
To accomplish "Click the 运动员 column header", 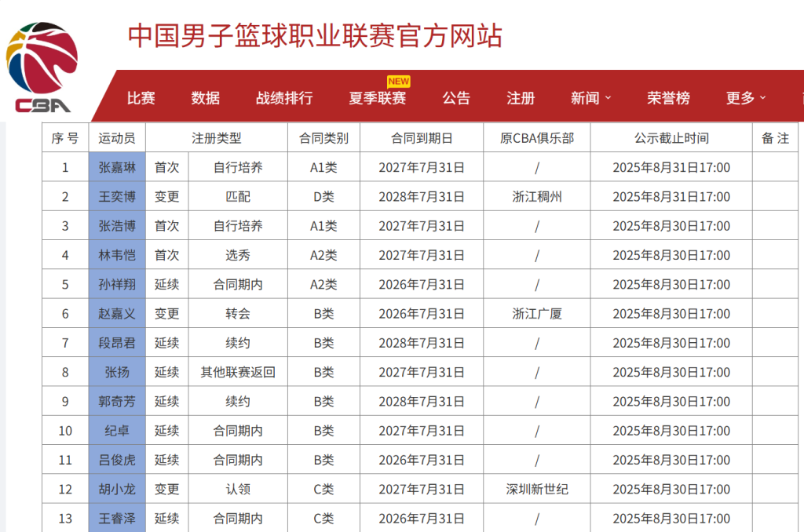I will [x=116, y=137].
